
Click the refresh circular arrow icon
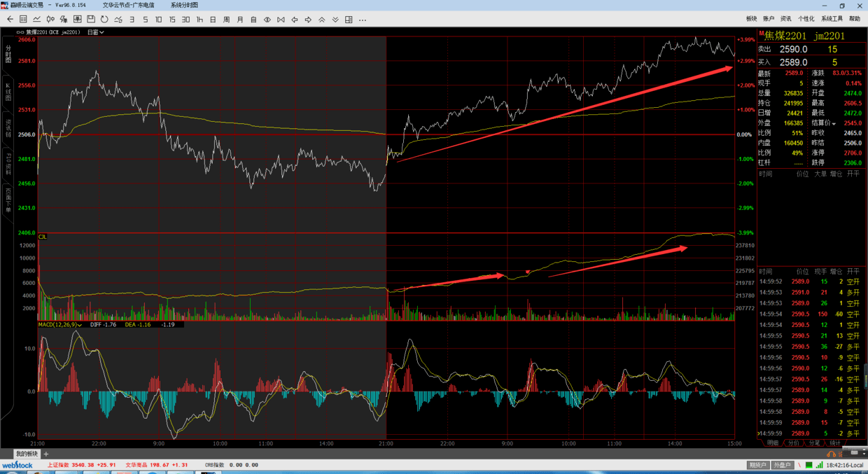[104, 20]
